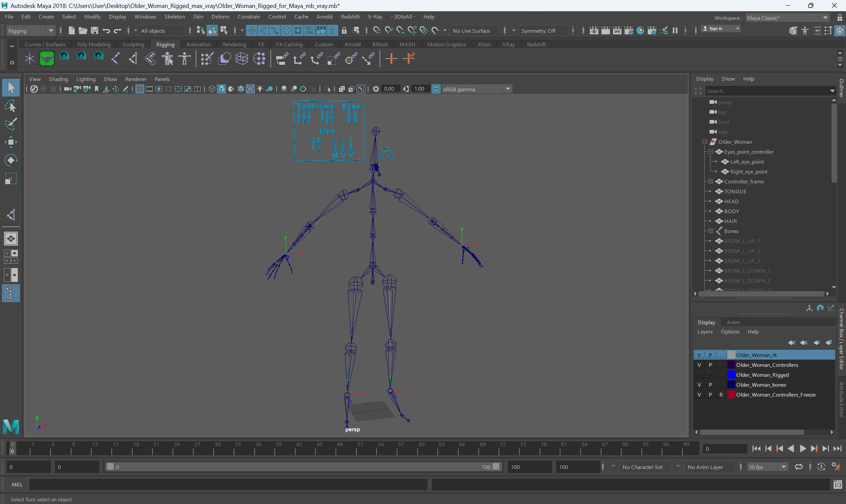Toggle visibility of Older_Woman_Rigged layer
The image size is (846, 504).
click(x=699, y=374)
